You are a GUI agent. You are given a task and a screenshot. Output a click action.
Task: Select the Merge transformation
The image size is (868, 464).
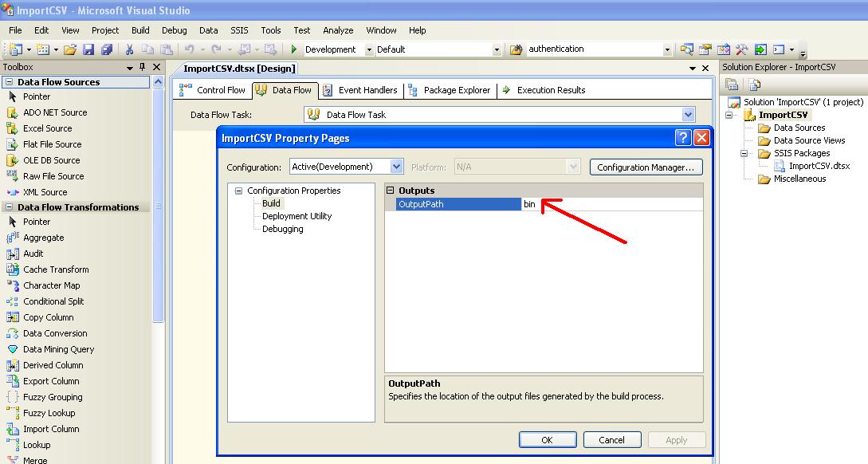coord(37,459)
